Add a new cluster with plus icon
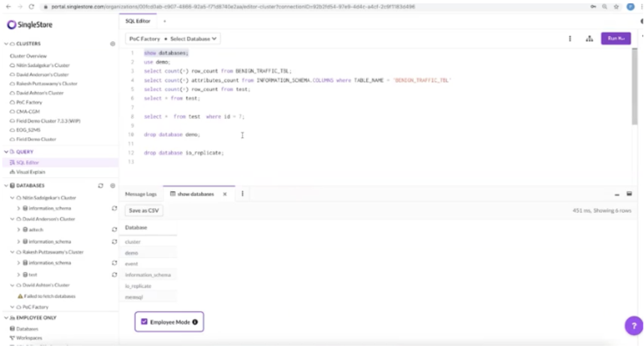 pyautogui.click(x=113, y=43)
